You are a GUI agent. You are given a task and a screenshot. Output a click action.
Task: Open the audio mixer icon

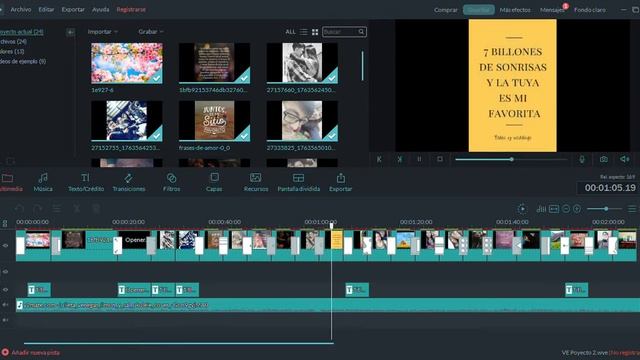pos(541,209)
